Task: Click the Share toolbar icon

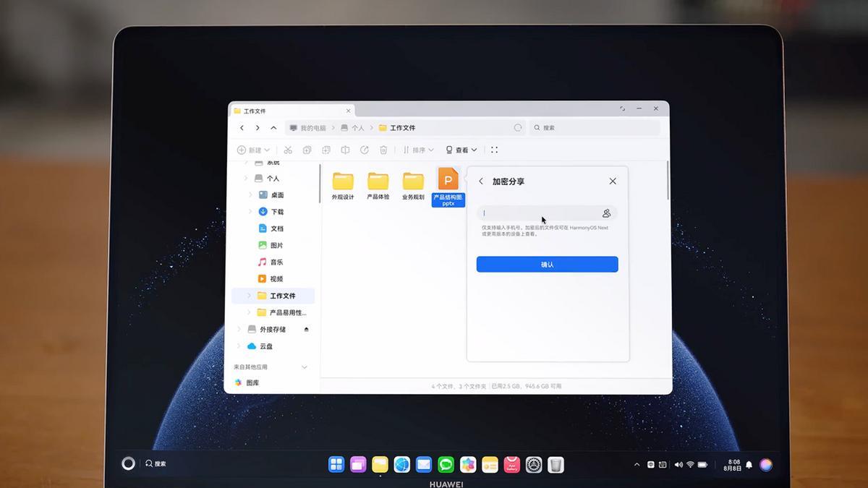Action: 365,150
